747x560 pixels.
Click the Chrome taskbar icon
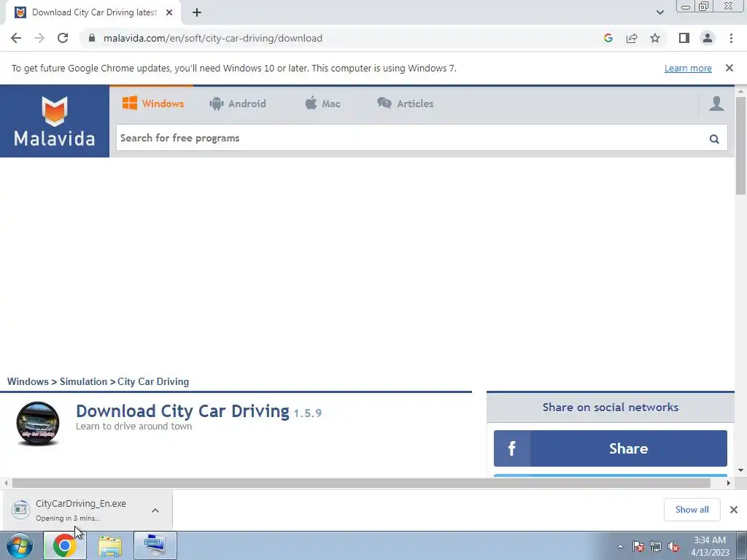tap(65, 545)
